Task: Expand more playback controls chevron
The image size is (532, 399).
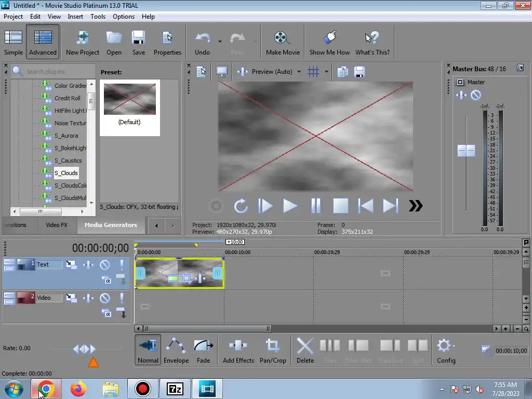Action: click(x=416, y=206)
